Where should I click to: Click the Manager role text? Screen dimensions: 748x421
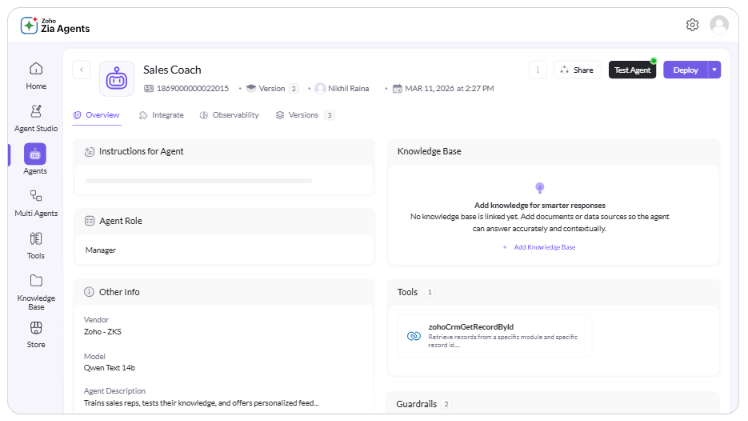pos(101,250)
